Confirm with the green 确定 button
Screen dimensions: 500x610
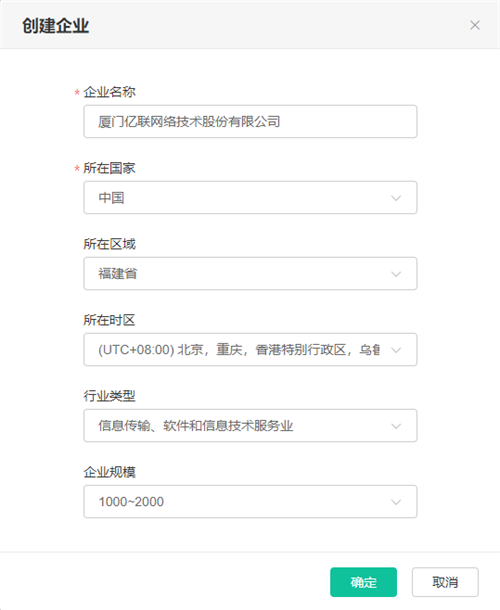point(363,582)
